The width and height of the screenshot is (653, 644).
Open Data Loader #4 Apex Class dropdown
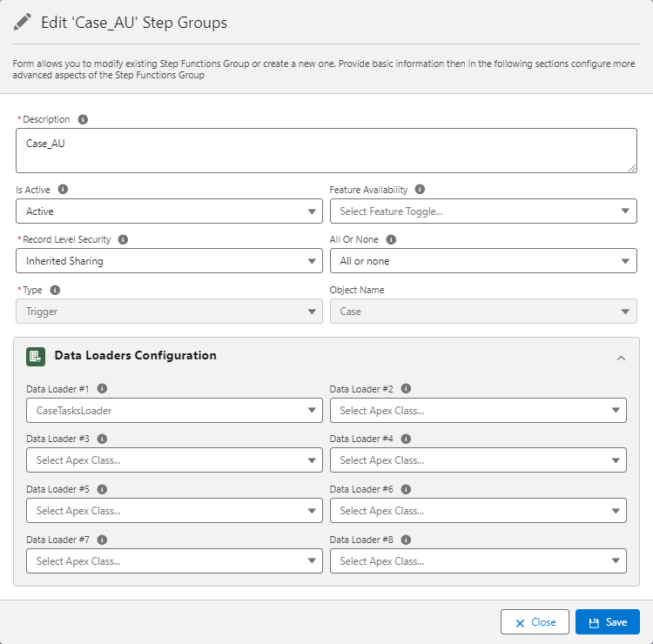(x=478, y=460)
